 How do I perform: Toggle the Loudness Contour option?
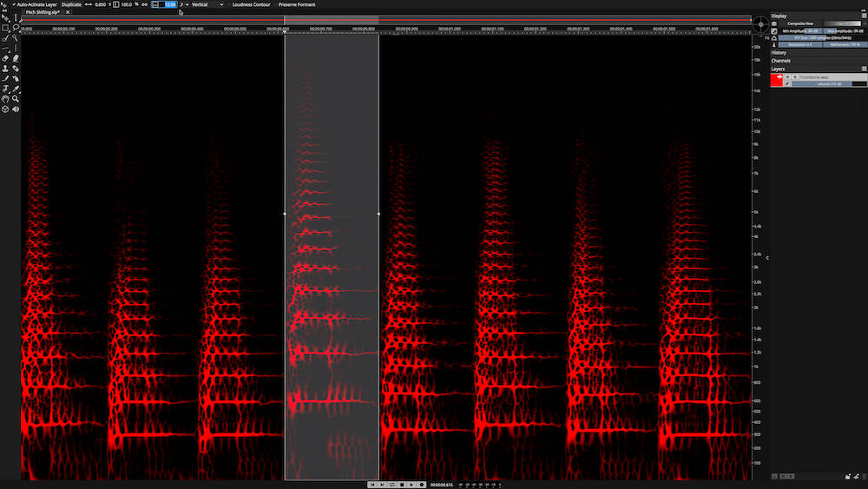point(251,4)
